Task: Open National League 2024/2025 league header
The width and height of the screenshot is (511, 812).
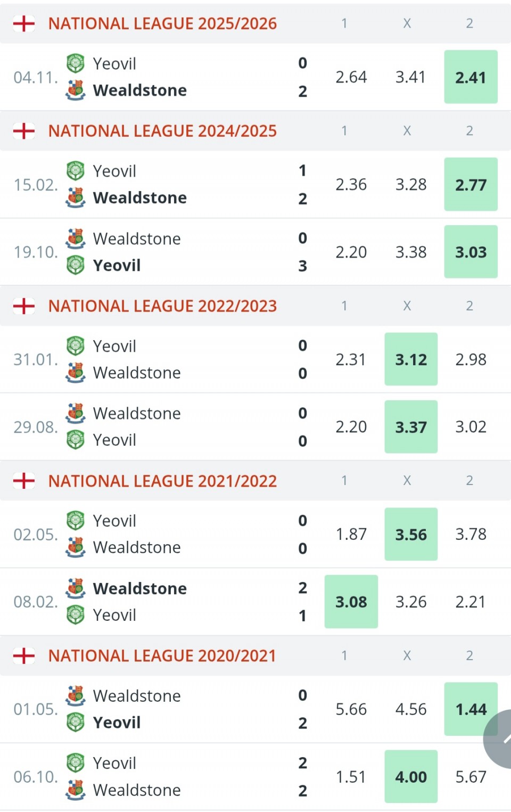Action: click(162, 131)
